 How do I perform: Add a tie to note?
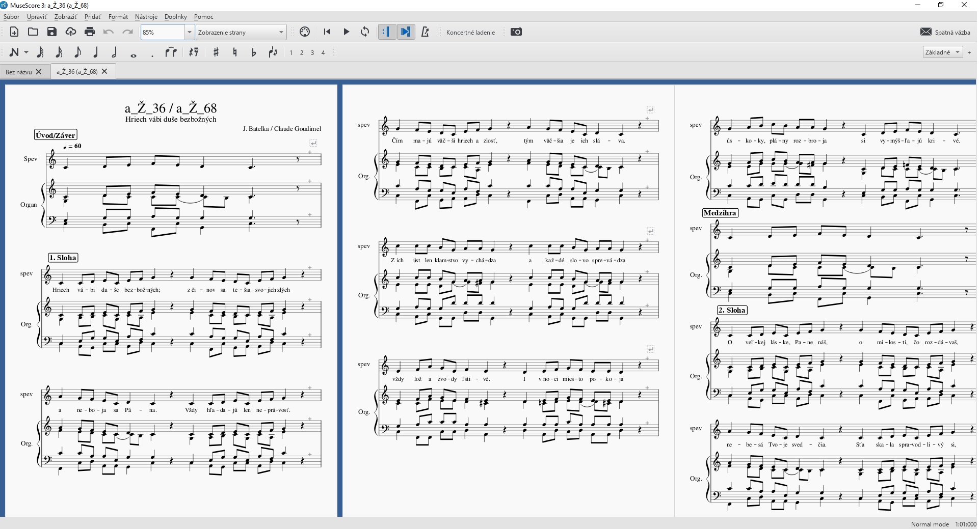pos(171,52)
